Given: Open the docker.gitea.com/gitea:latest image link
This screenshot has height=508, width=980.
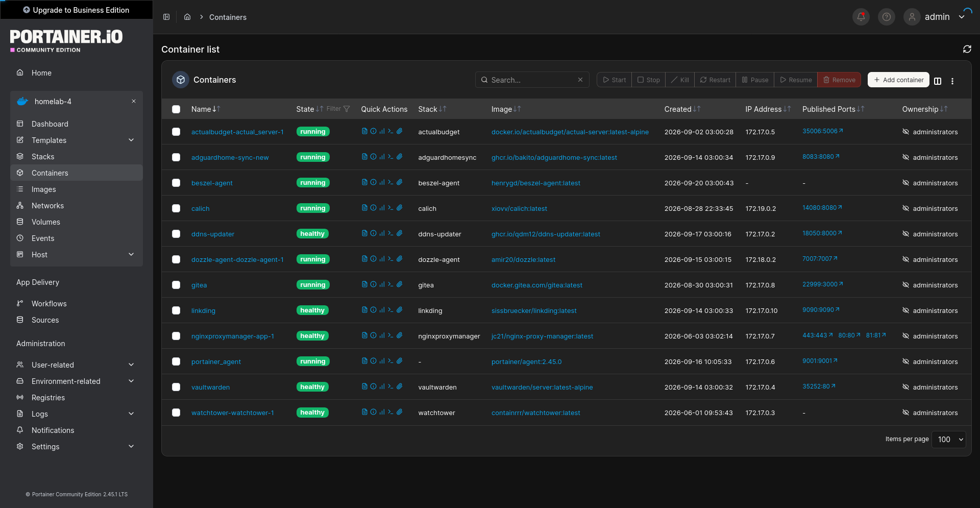Looking at the screenshot, I should coord(537,285).
